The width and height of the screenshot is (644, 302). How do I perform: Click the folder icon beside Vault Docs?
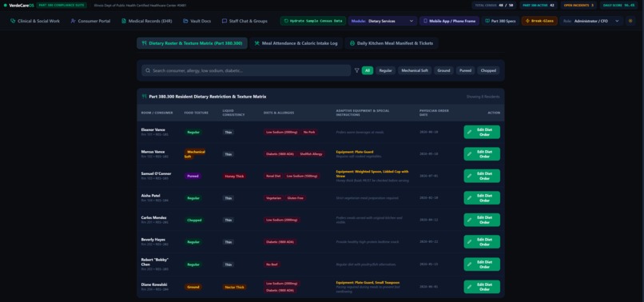pos(185,21)
